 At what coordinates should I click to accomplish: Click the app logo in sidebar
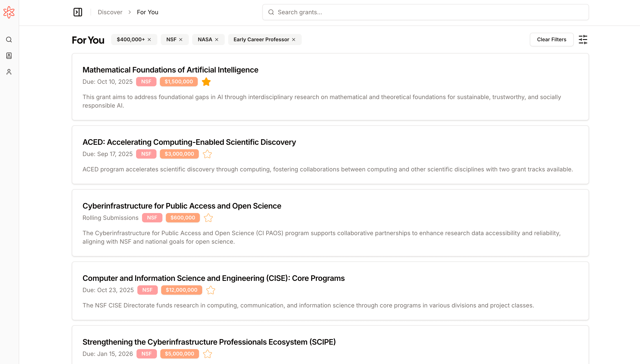point(9,12)
